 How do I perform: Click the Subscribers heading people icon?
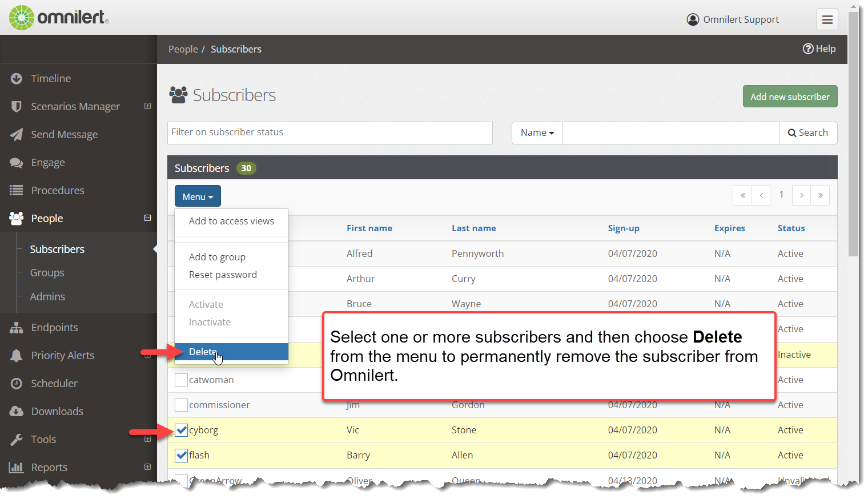178,95
